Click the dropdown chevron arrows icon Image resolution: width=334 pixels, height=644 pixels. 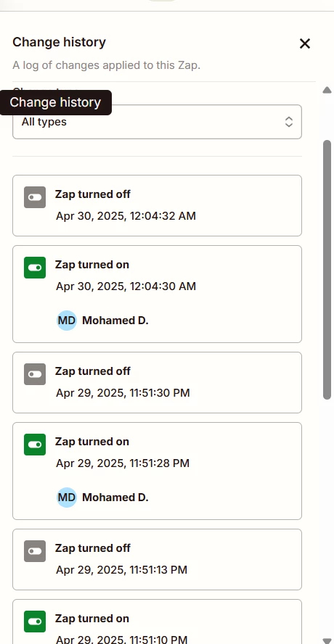click(289, 122)
